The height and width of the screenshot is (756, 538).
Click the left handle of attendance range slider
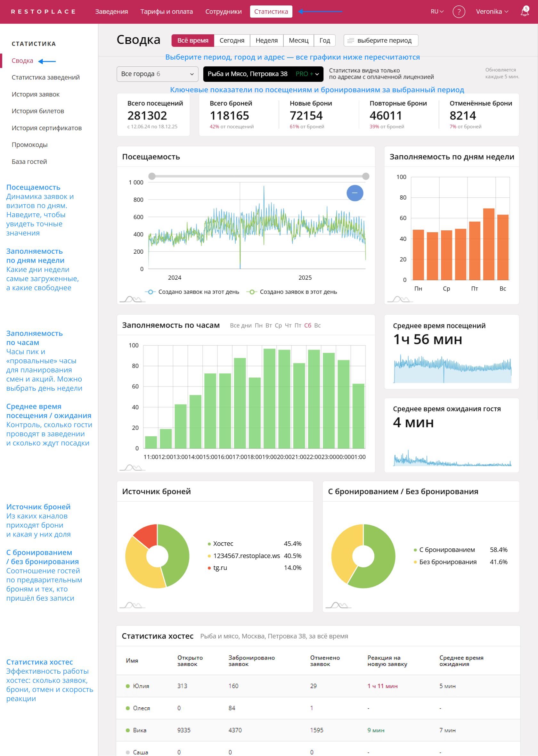(152, 176)
